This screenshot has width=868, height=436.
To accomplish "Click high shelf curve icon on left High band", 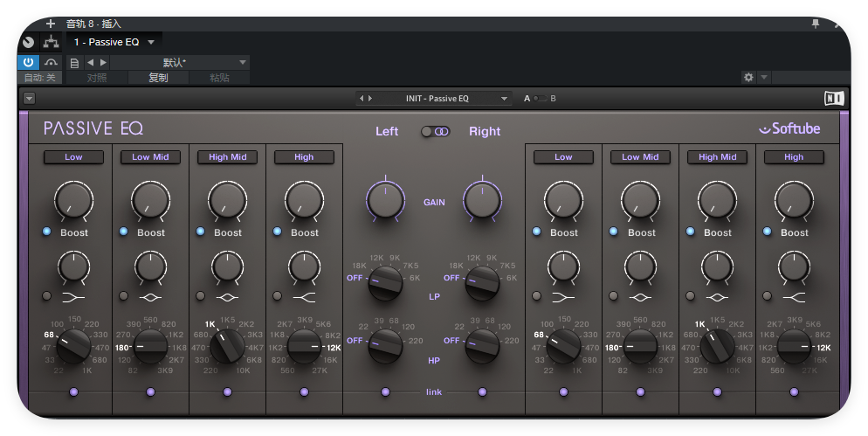I will pyautogui.click(x=304, y=297).
